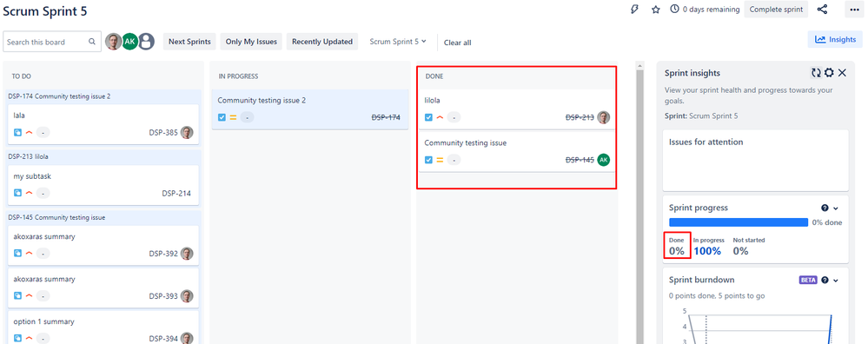Click the Sprint progress help icon
The image size is (868, 344).
pos(825,208)
